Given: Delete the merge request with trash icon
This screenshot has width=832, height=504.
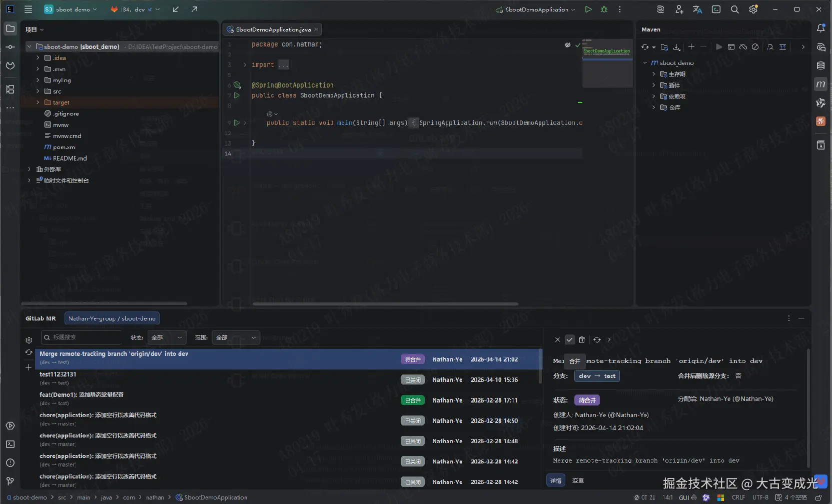Looking at the screenshot, I should 582,339.
